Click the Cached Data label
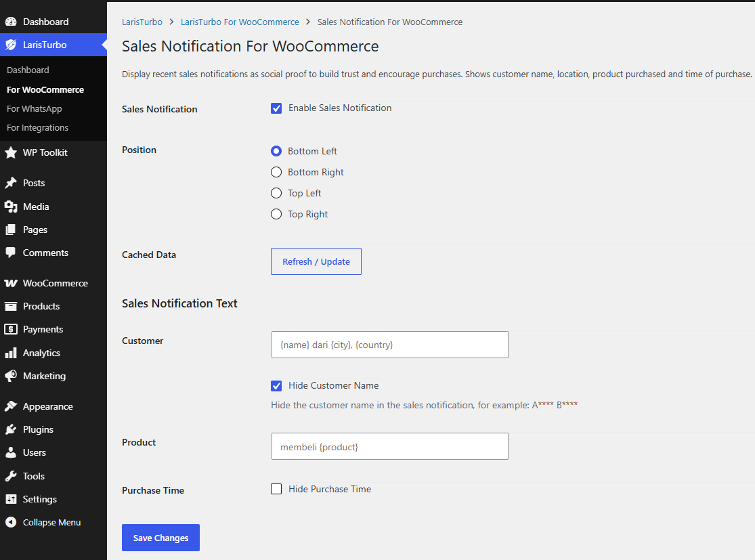The width and height of the screenshot is (755, 560). click(149, 255)
